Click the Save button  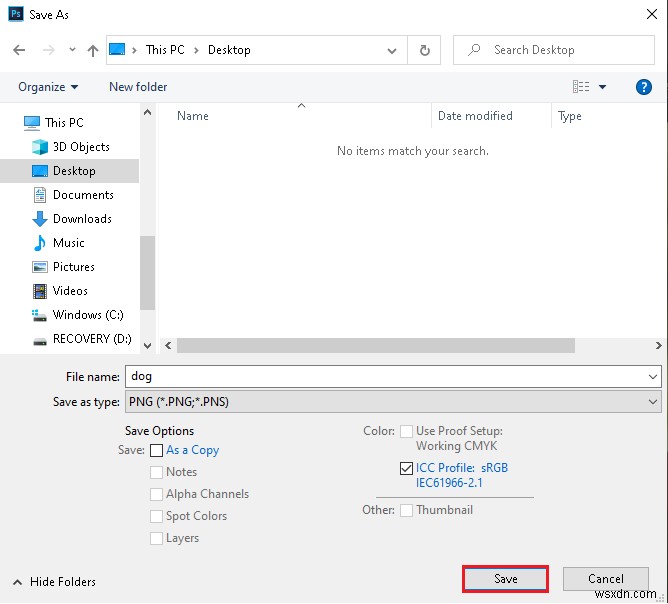(505, 579)
